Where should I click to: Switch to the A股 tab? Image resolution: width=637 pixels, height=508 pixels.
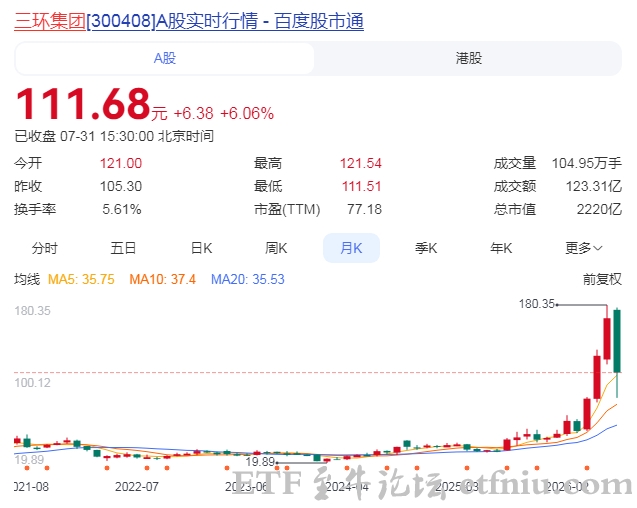pos(165,59)
